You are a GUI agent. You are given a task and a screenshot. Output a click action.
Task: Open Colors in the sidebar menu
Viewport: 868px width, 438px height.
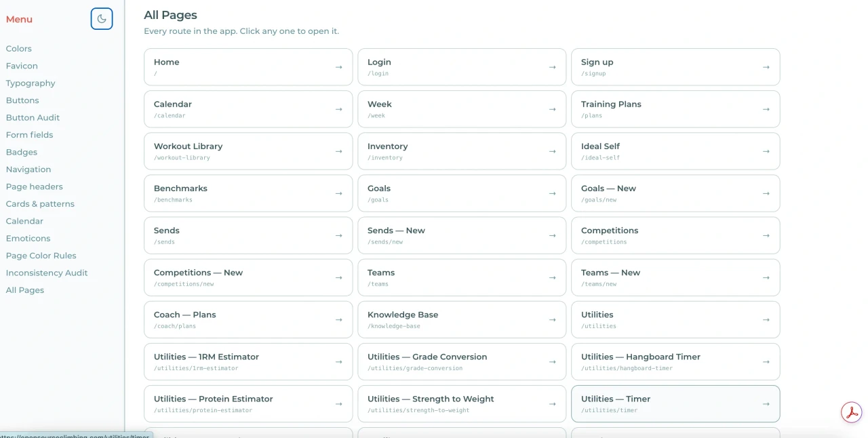(x=19, y=49)
